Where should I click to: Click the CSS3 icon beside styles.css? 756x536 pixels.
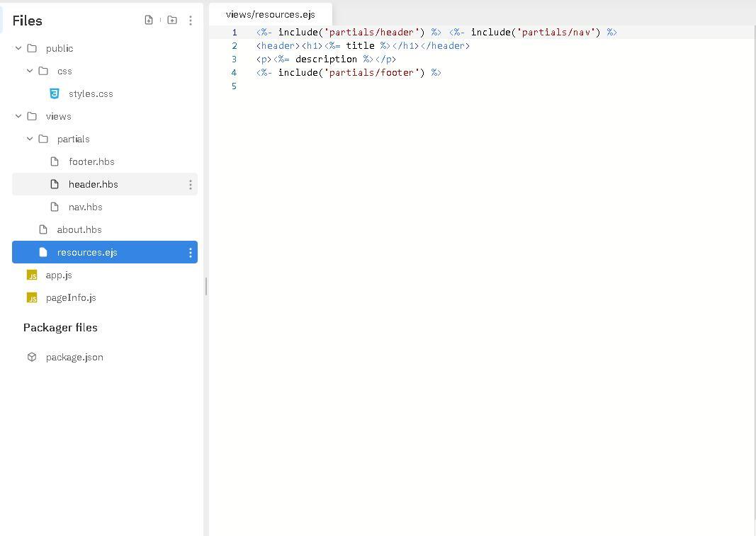pyautogui.click(x=55, y=93)
